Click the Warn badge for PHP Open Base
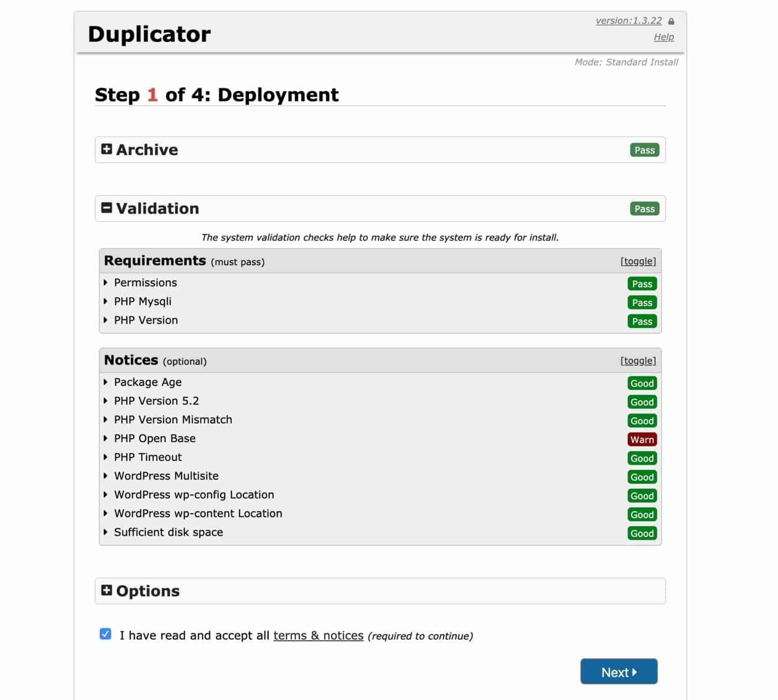Screen dimensions: 778x700 point(642,439)
